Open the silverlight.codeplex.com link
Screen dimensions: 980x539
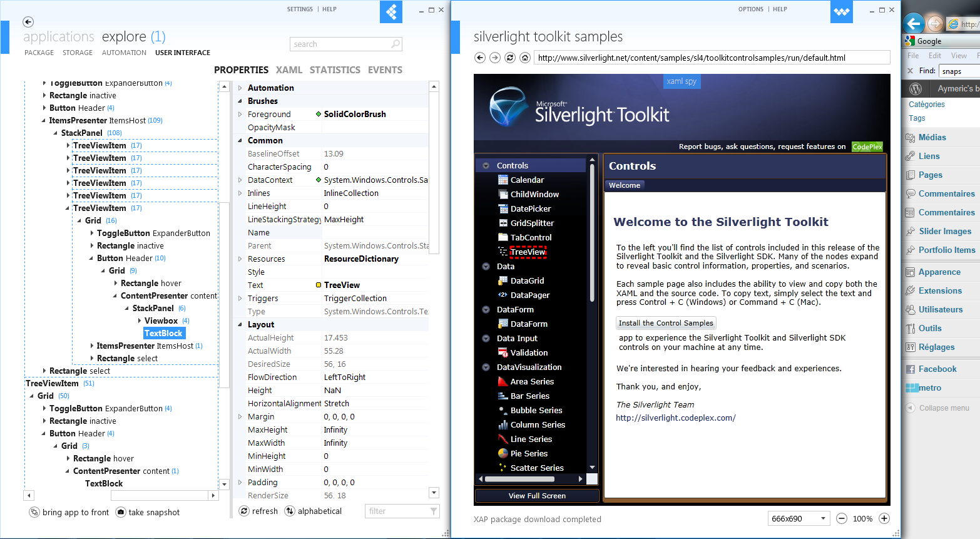point(676,418)
